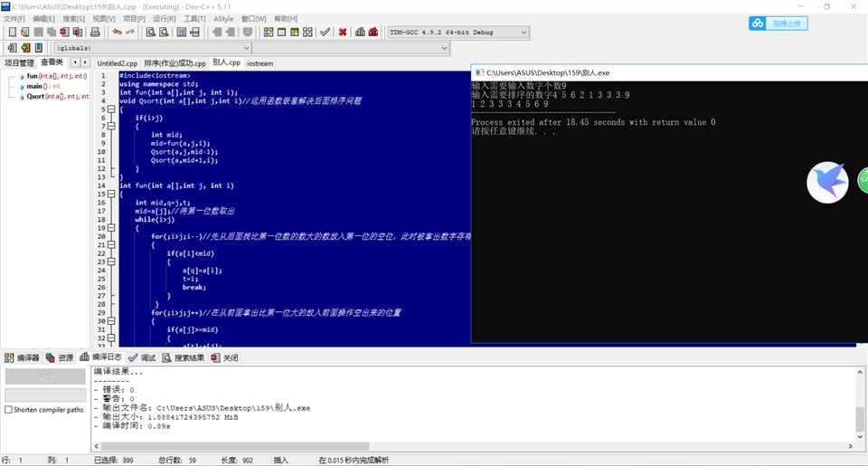The image size is (868, 466).
Task: Open the empty function list dropdown
Action: (x=351, y=48)
